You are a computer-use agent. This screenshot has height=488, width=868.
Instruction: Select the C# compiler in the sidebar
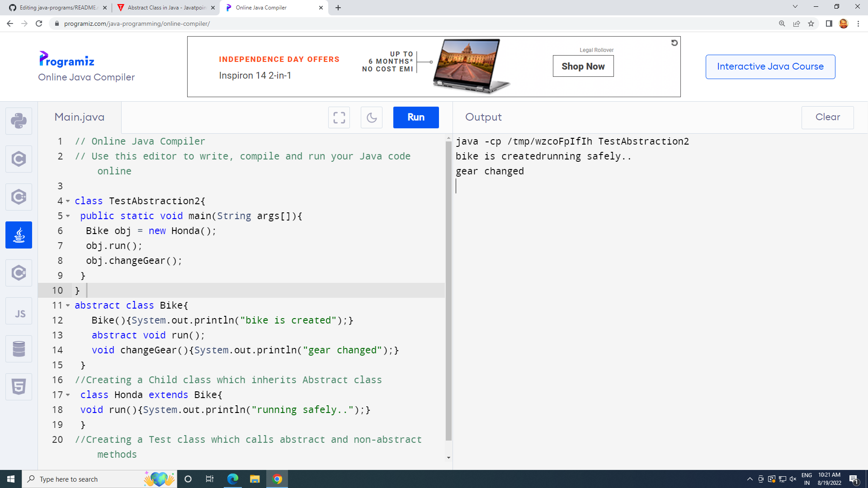19,272
